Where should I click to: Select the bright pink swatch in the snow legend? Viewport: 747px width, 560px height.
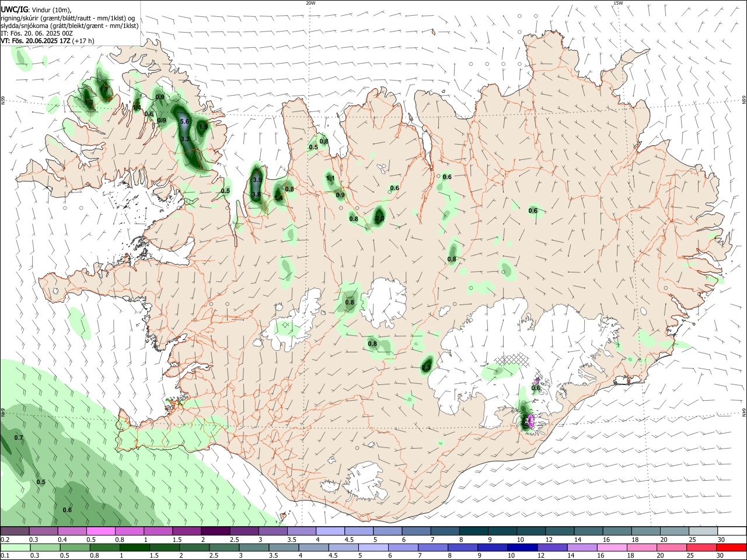pos(101,531)
